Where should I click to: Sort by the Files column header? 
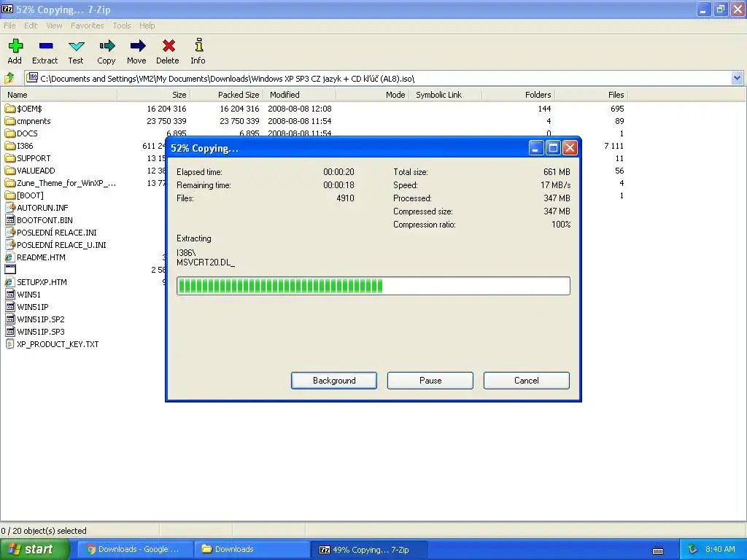[x=592, y=95]
